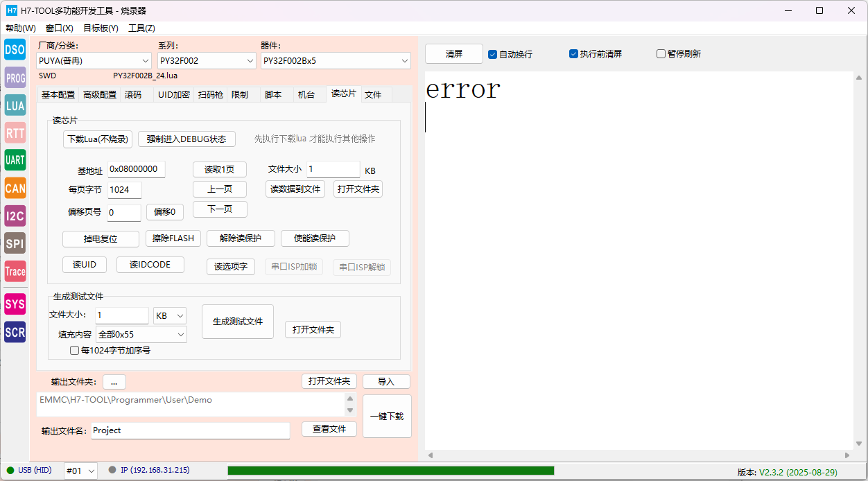Screen dimensions: 868x481
Task: Open the 目标板(Y) menu
Action: pos(101,28)
